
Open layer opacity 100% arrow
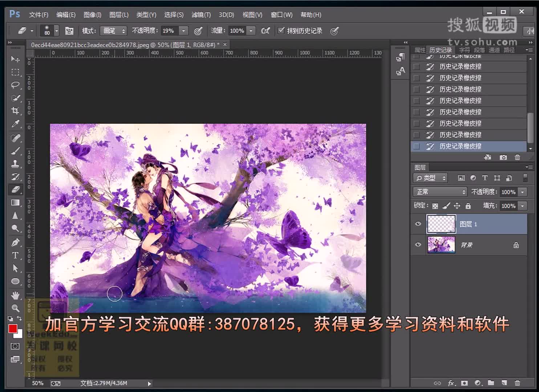(x=522, y=192)
